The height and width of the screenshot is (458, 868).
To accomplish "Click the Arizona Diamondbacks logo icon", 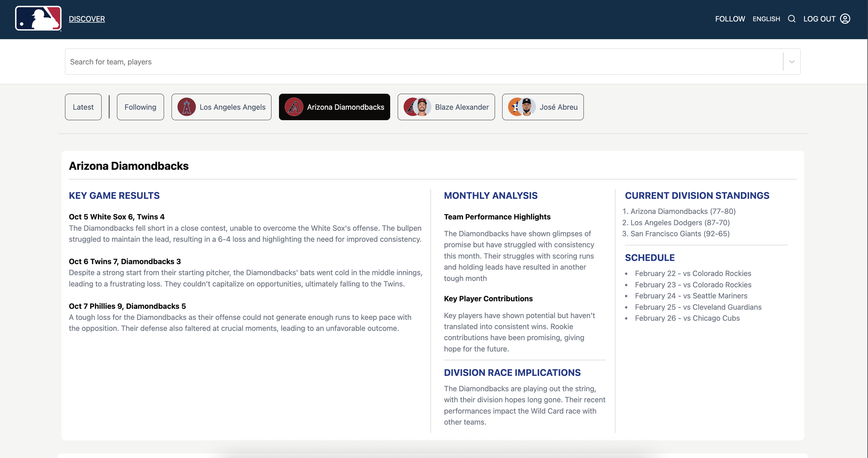I will [294, 107].
